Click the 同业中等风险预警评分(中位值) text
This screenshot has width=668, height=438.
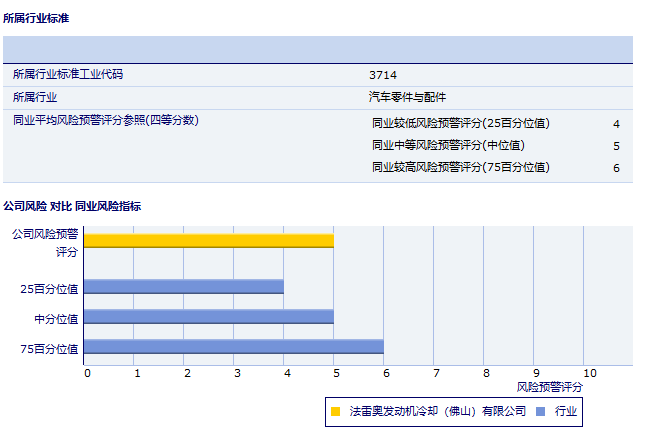point(447,146)
